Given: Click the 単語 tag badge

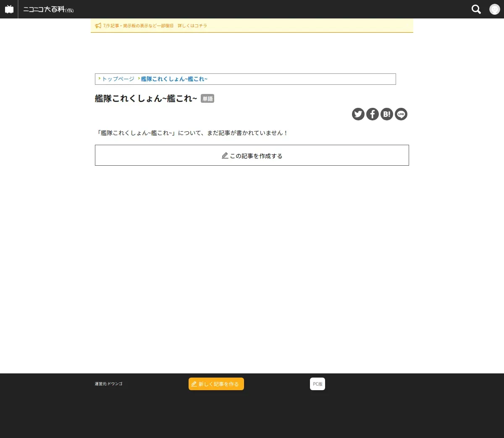Looking at the screenshot, I should pos(207,99).
